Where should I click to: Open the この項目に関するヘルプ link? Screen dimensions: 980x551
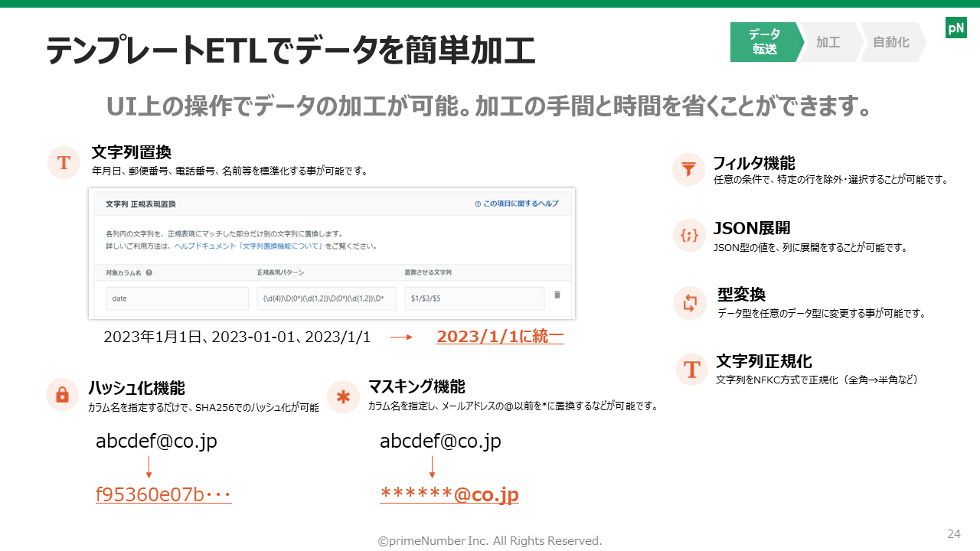[x=516, y=204]
